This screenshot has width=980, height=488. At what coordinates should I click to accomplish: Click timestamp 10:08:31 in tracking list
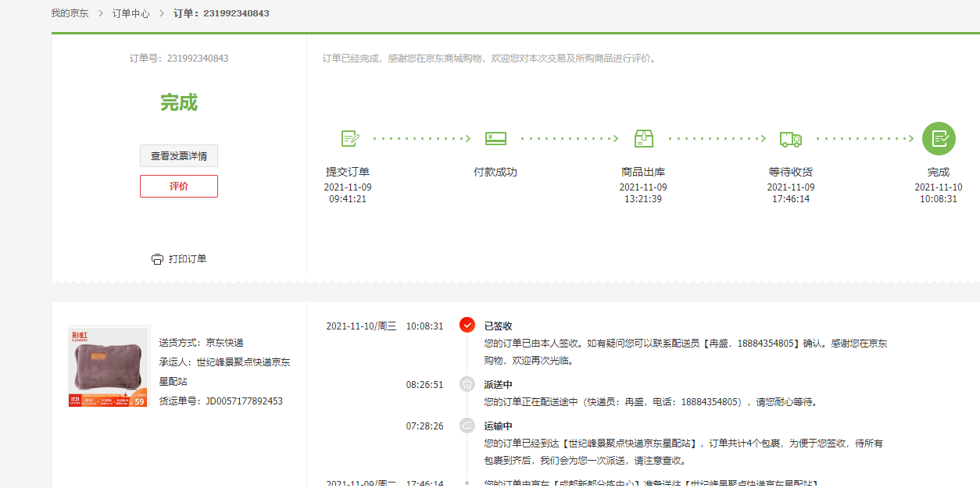tap(424, 326)
